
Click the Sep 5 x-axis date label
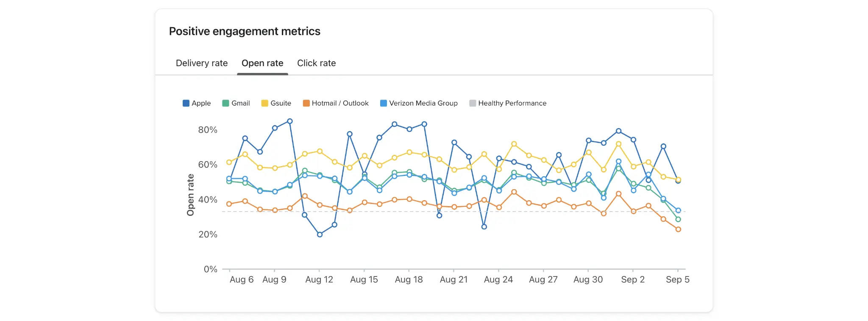pos(677,279)
